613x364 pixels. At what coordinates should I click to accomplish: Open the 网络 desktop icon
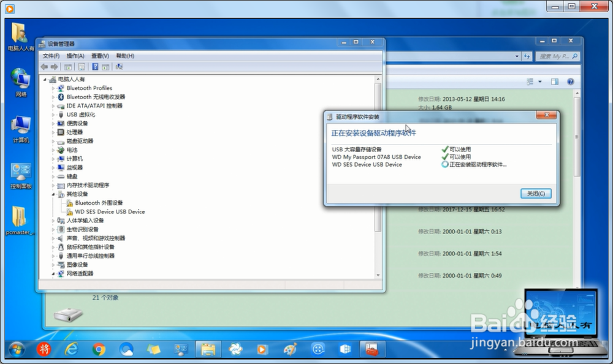pos(21,82)
